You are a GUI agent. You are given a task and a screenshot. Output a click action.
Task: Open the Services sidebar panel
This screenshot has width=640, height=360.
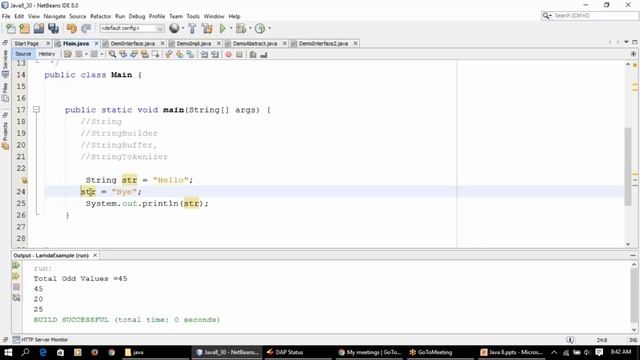click(5, 63)
